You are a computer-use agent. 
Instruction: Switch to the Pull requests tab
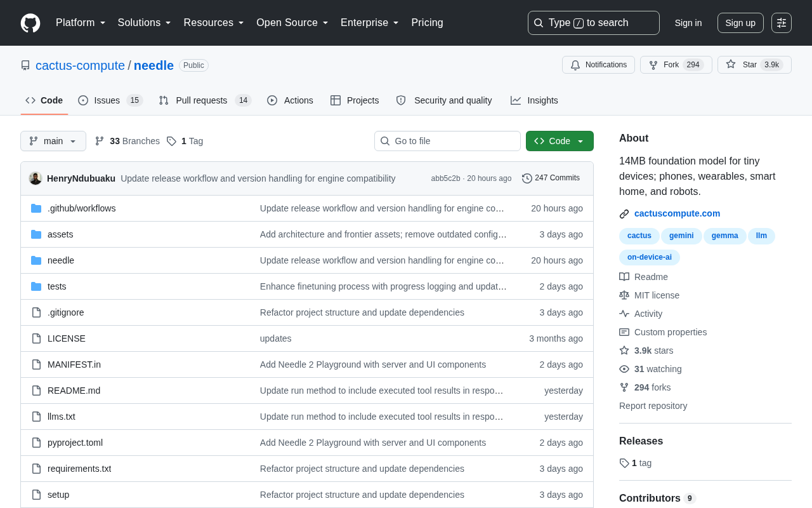coord(205,100)
